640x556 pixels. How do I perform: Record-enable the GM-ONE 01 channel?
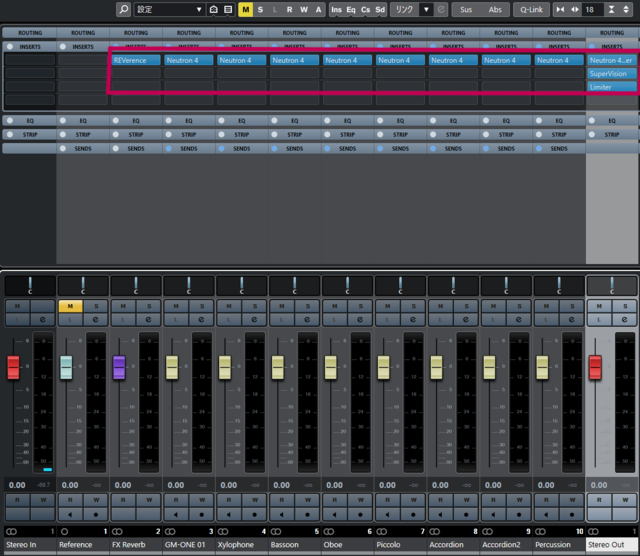click(x=202, y=515)
